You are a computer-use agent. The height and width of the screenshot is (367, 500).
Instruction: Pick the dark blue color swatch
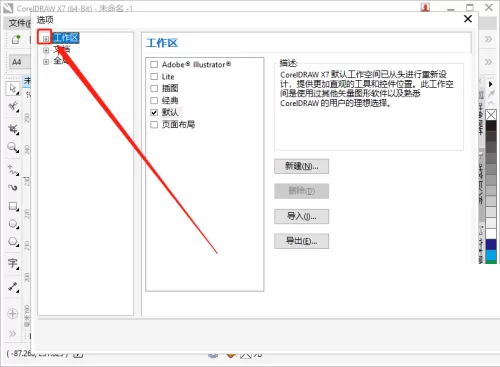[491, 244]
